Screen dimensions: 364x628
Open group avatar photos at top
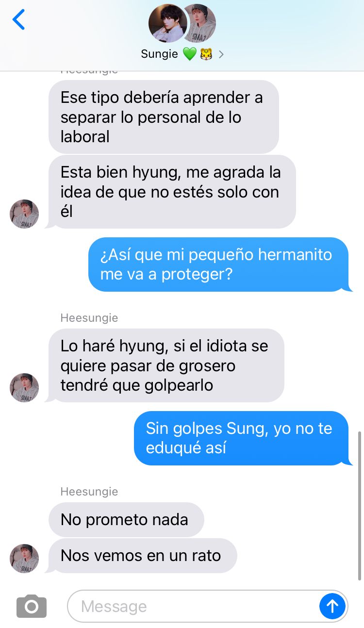click(182, 23)
